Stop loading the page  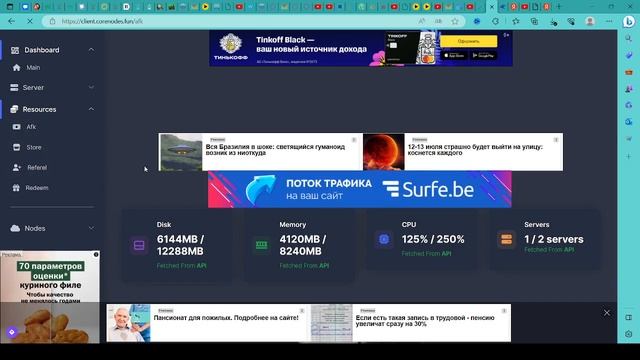point(29,21)
